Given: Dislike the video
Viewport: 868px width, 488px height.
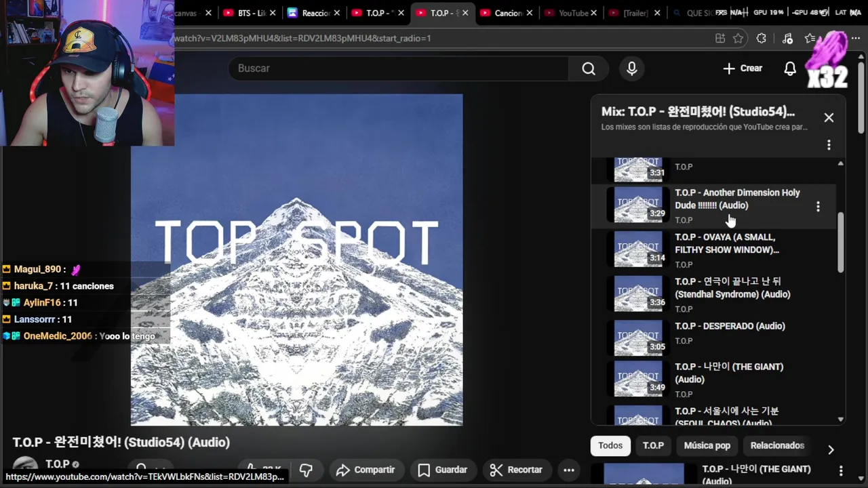Looking at the screenshot, I should [x=306, y=470].
